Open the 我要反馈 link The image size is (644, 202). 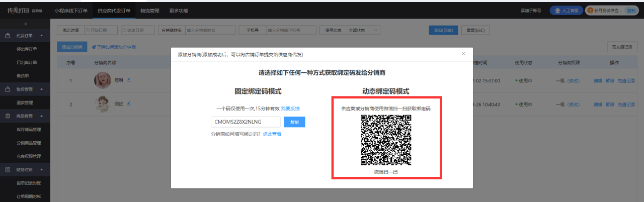(x=291, y=109)
